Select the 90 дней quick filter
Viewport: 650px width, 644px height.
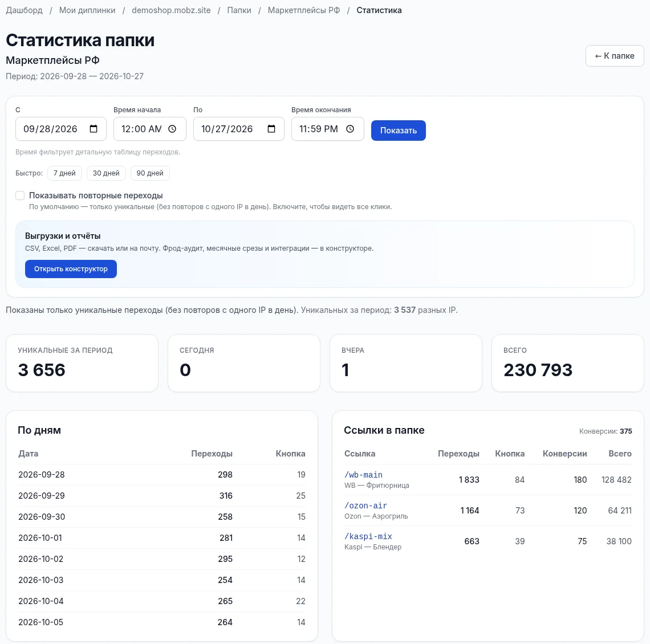(x=150, y=173)
